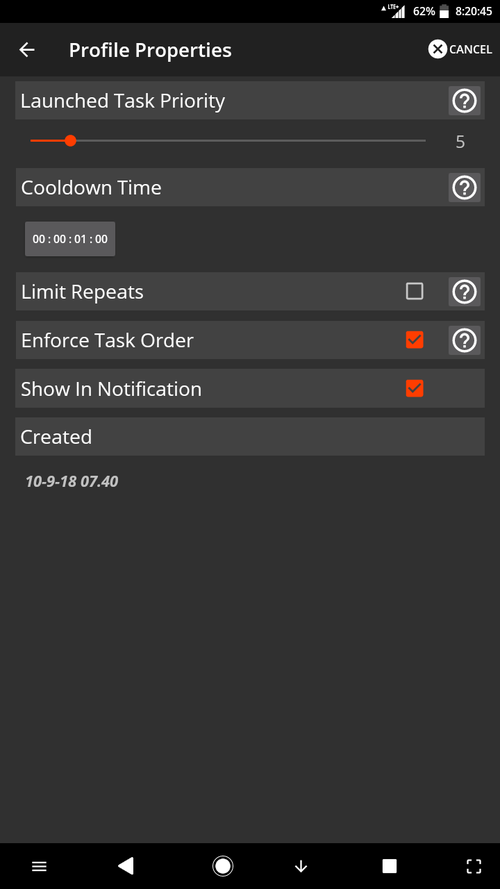Open help for Limit Repeats

coord(464,292)
